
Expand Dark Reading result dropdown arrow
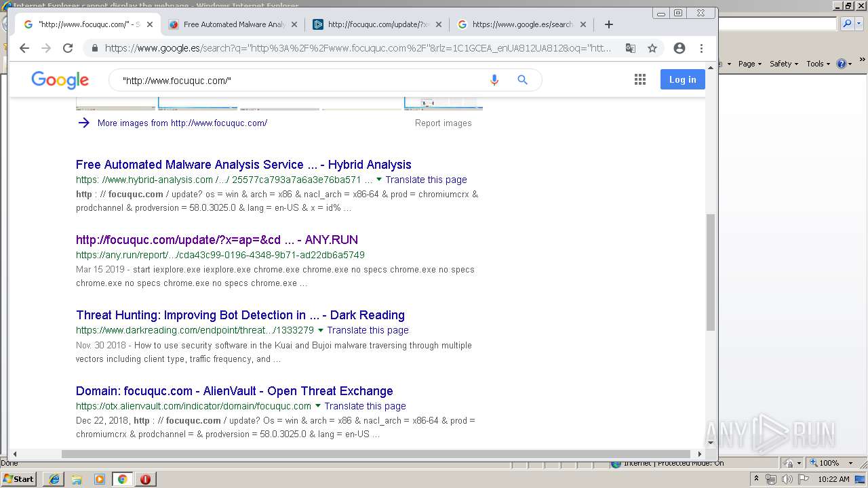pyautogui.click(x=321, y=330)
